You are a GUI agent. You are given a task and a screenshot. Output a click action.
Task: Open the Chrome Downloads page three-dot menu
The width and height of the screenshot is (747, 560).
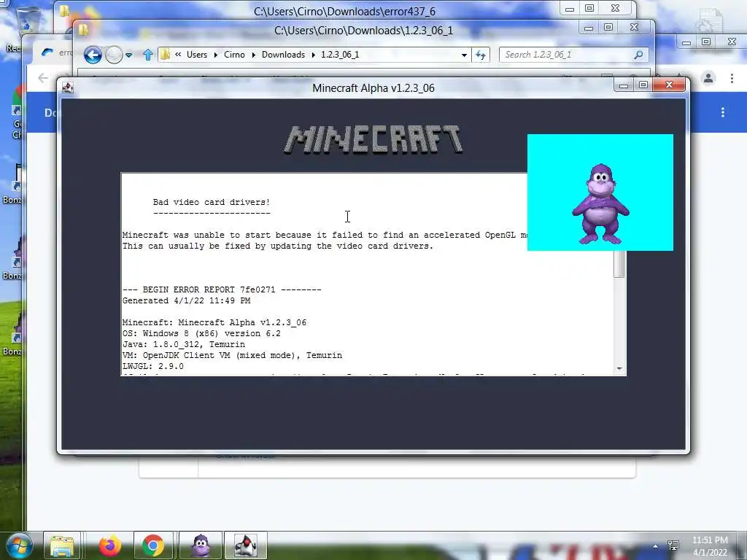[723, 112]
